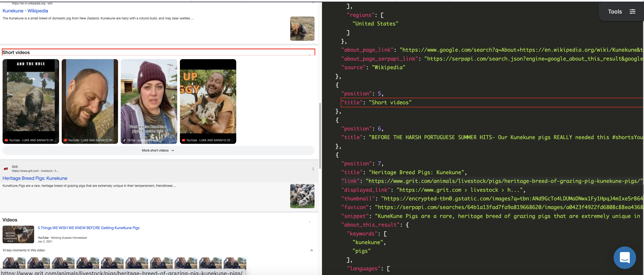The height and width of the screenshot is (275, 644).
Task: Open the three-dot options icon beside the Grit result
Action: pos(313,169)
